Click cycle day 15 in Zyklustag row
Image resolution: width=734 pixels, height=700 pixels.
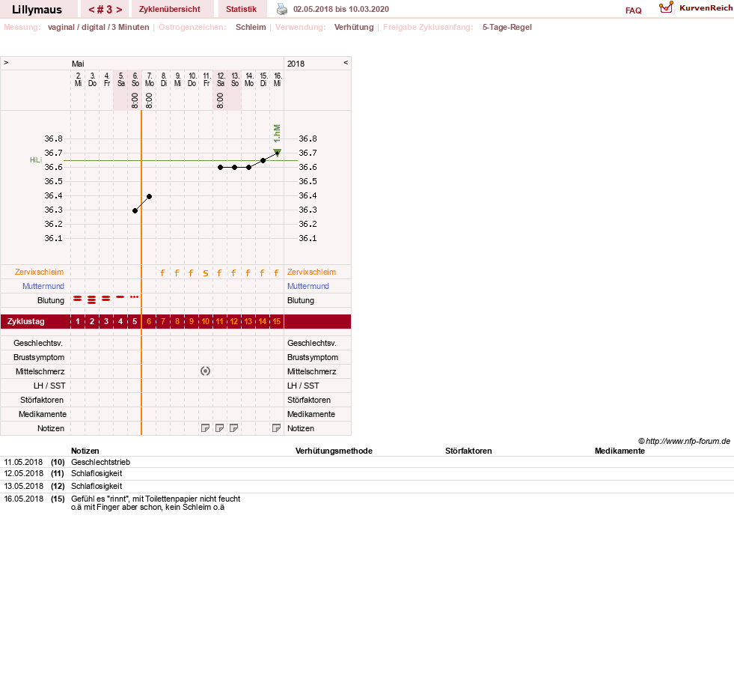pos(277,321)
